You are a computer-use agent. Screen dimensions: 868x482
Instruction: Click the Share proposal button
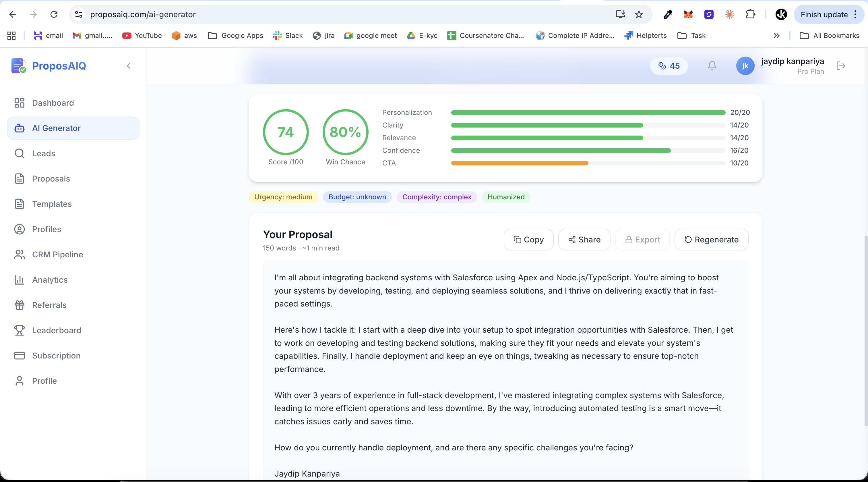(x=584, y=240)
